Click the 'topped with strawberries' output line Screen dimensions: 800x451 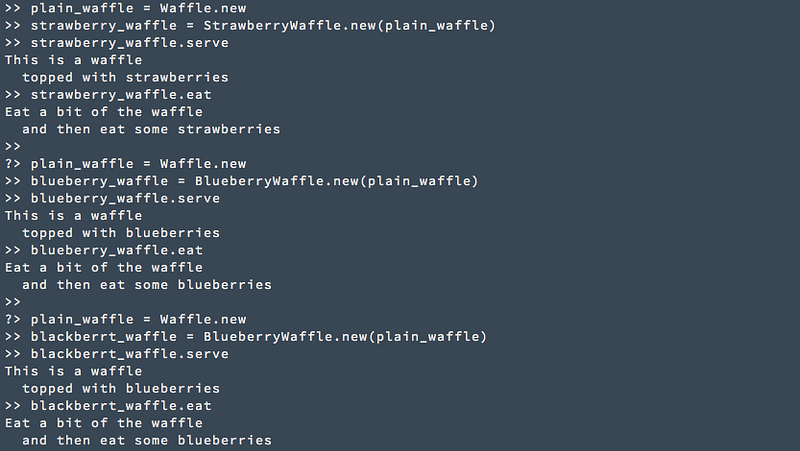pyautogui.click(x=126, y=78)
